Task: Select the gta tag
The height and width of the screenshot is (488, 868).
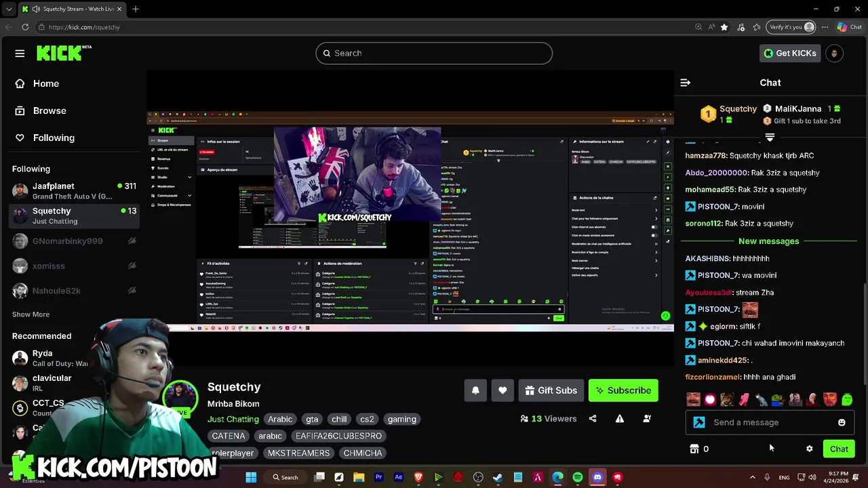Action: (312, 419)
